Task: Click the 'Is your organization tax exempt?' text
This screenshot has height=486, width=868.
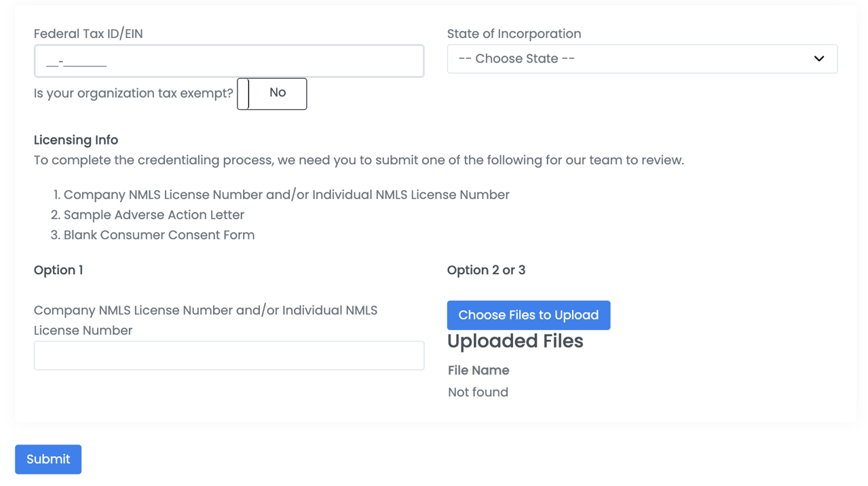Action: (134, 94)
